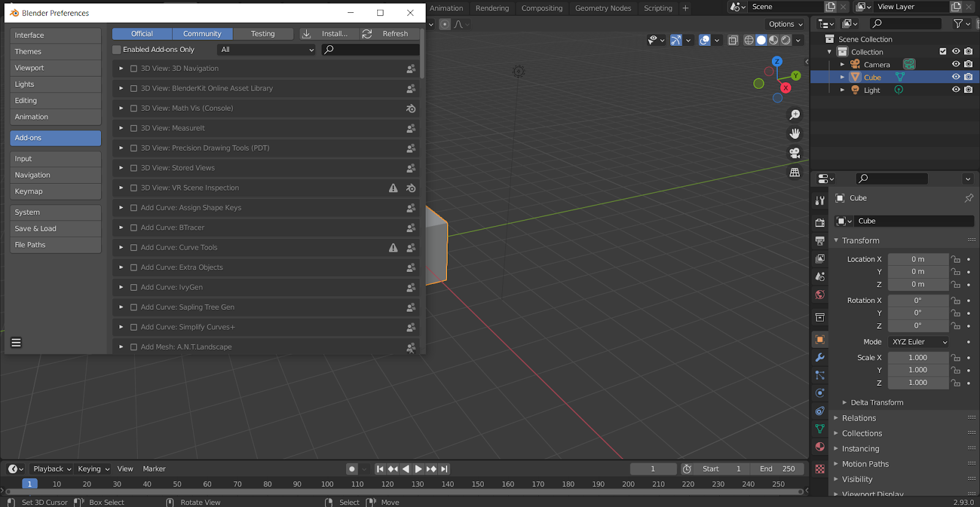
Task: Open the World properties tab icon
Action: point(820,295)
